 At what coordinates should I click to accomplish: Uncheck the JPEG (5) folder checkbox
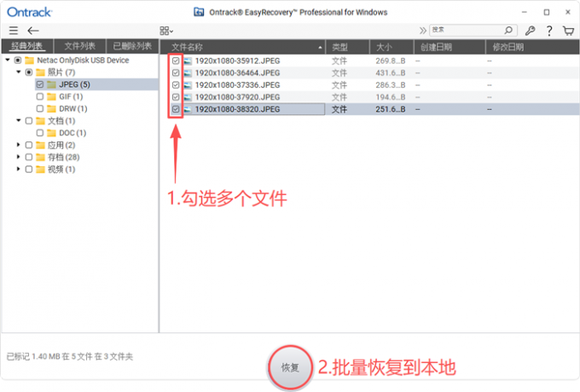pos(40,84)
